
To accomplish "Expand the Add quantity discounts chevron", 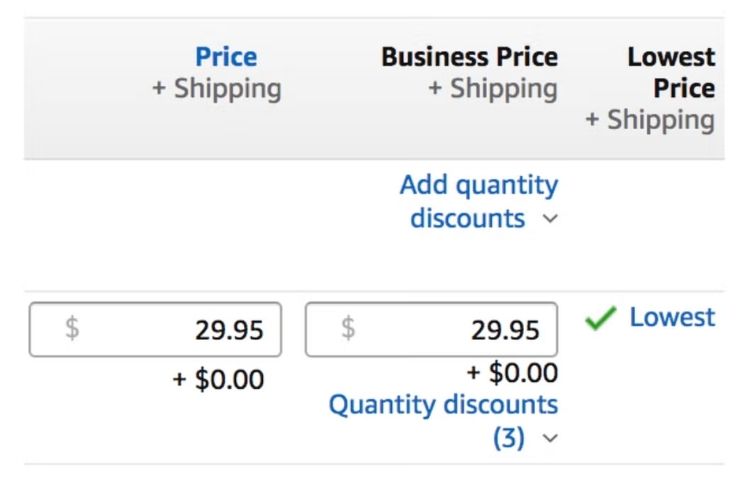I will [x=549, y=220].
